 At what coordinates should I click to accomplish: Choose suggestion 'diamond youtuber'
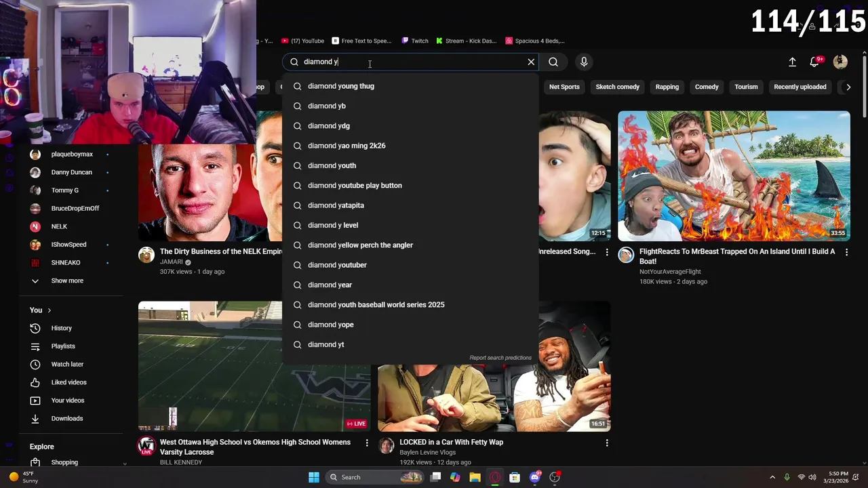[410, 265]
